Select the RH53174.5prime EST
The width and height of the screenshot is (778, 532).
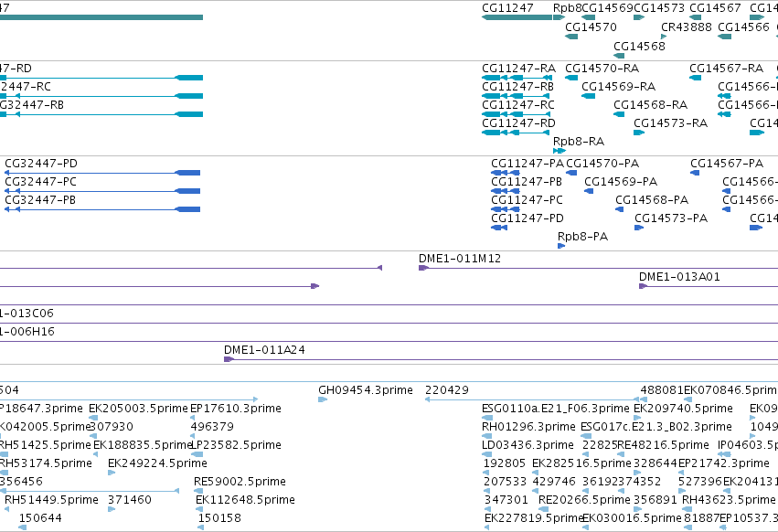coord(46,463)
